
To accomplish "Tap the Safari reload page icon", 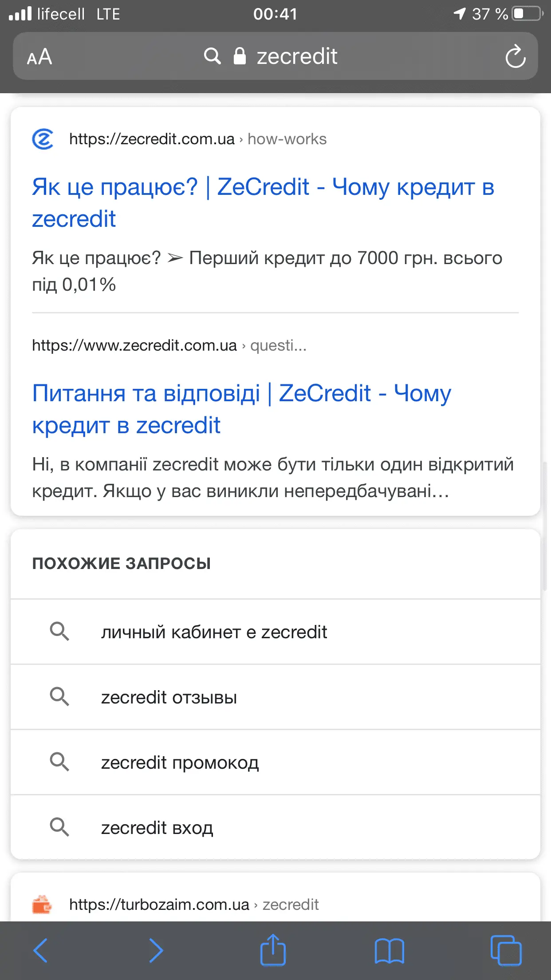I will (x=515, y=57).
